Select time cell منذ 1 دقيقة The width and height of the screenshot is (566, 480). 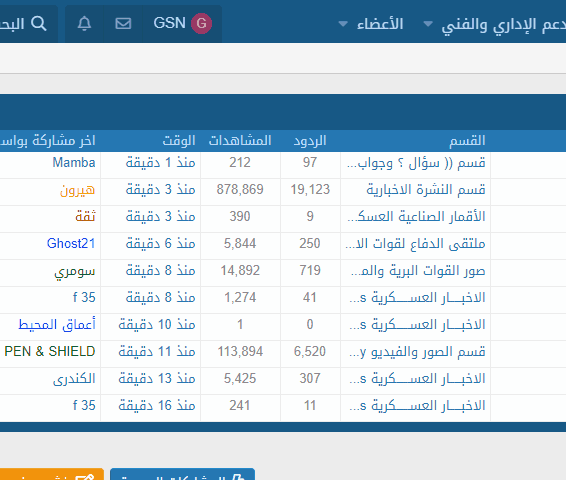[161, 163]
